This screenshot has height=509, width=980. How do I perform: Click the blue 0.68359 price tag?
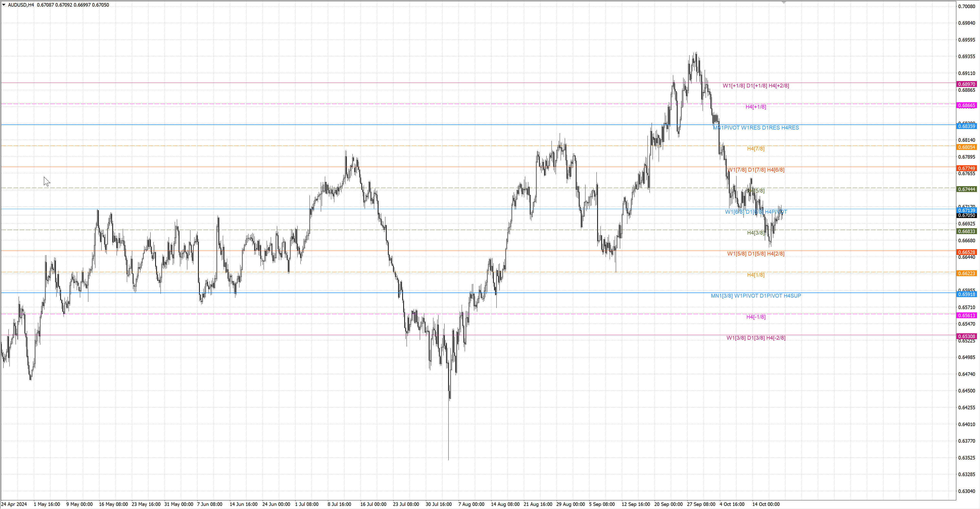pyautogui.click(x=966, y=126)
